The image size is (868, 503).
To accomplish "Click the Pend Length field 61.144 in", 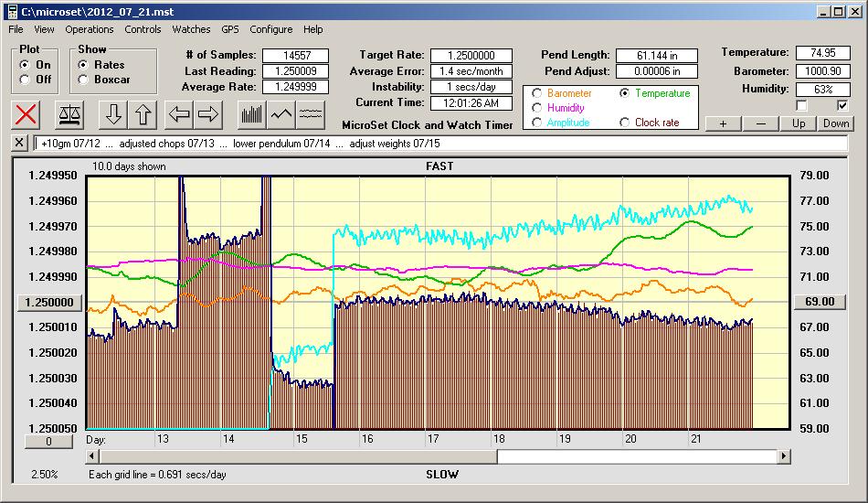I will 657,56.
